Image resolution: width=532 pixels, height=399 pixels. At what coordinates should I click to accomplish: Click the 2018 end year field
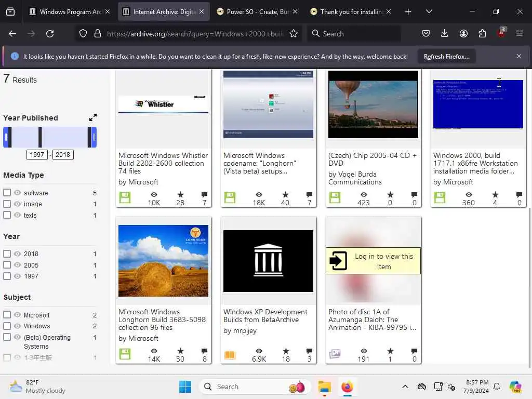pos(63,154)
